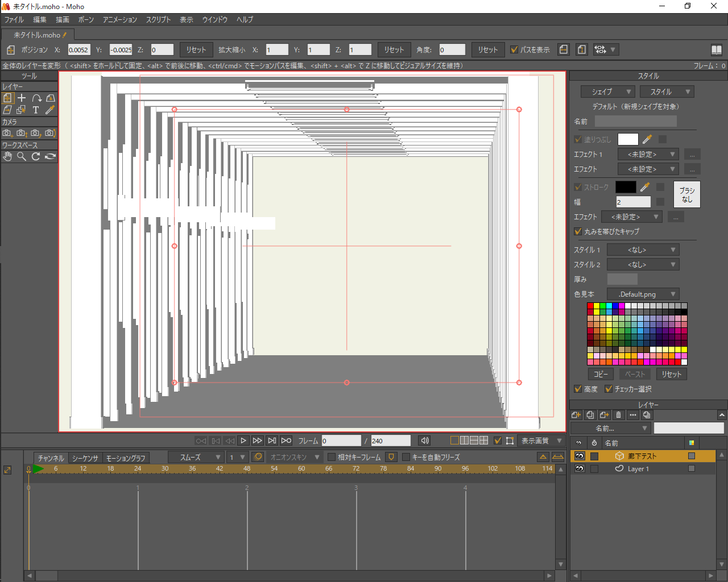Click the リセット button beside position fields
The width and height of the screenshot is (728, 582).
click(196, 49)
